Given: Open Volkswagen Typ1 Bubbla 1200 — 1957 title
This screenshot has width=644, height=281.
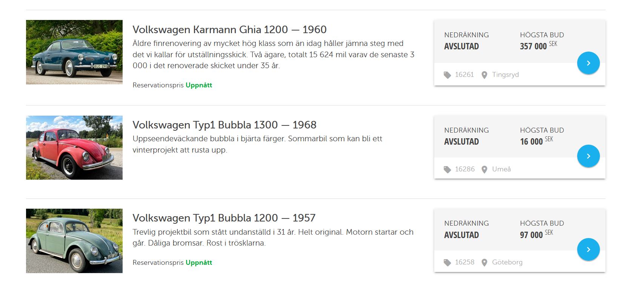Looking at the screenshot, I should pyautogui.click(x=224, y=218).
